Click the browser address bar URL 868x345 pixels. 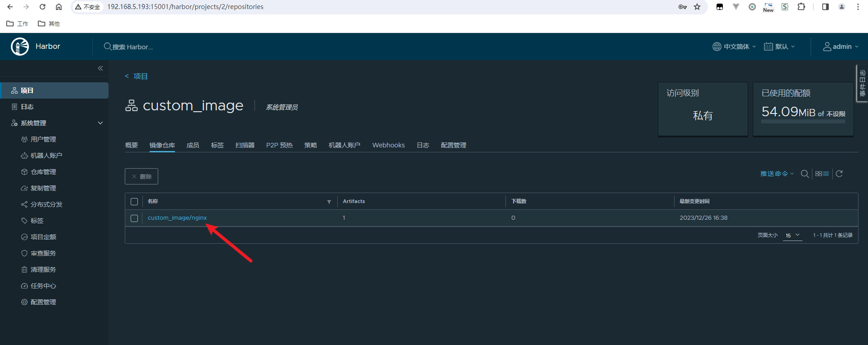[185, 7]
